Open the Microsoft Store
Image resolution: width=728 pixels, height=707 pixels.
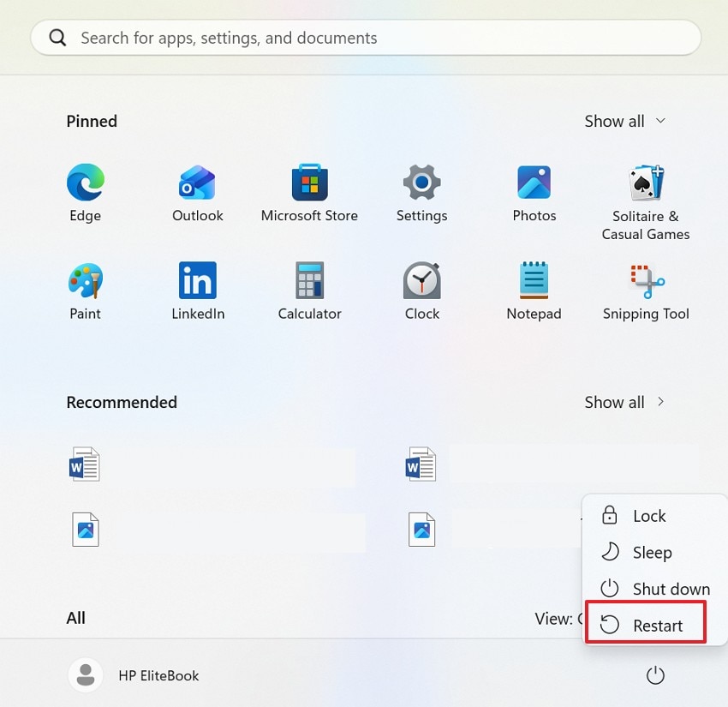click(x=309, y=182)
